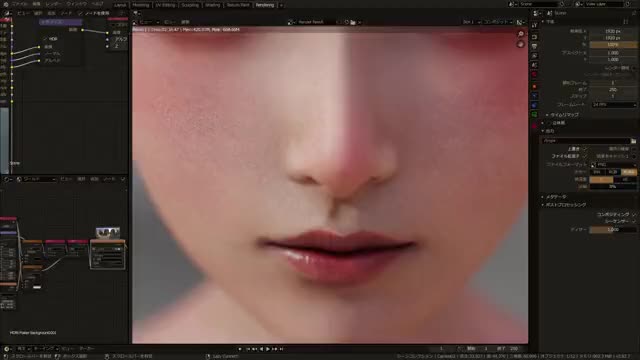640x360 pixels.
Task: Browse output folder with folder icon
Action: pyautogui.click(x=633, y=141)
